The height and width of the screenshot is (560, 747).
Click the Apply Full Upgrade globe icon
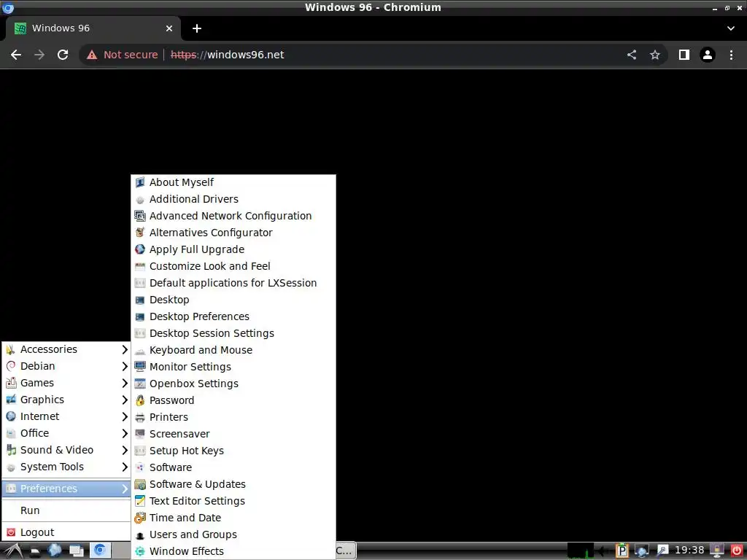click(139, 249)
